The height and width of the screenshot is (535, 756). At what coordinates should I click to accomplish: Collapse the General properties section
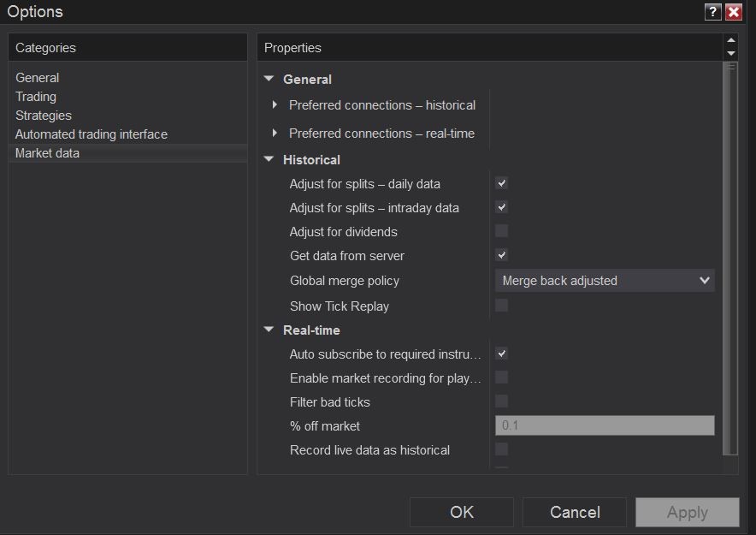coord(269,79)
